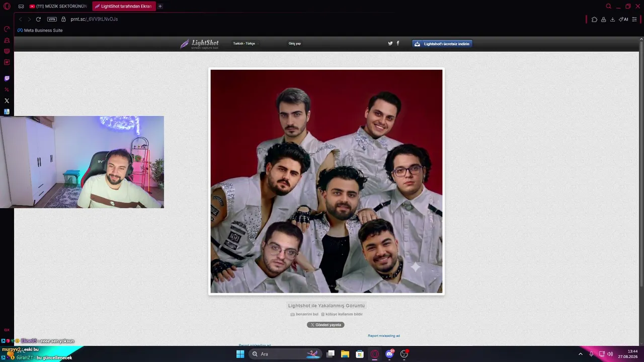
Task: Open Discord from the taskbar
Action: 389,354
